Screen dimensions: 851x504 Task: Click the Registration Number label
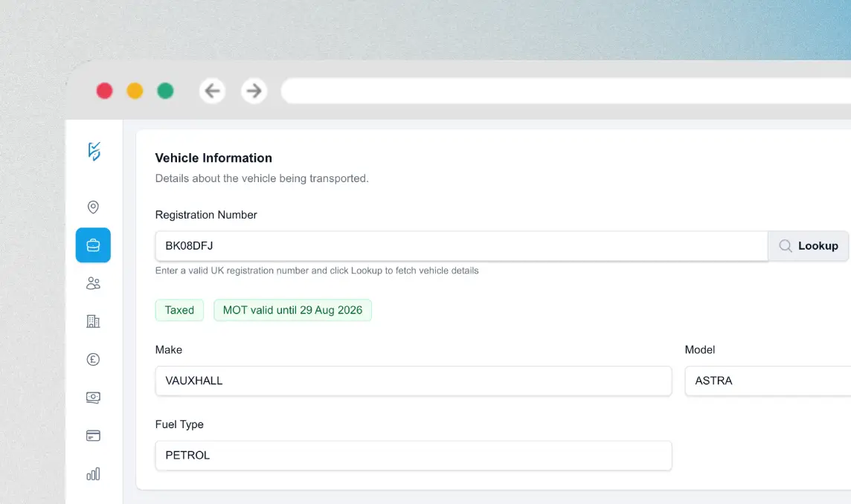click(x=206, y=215)
